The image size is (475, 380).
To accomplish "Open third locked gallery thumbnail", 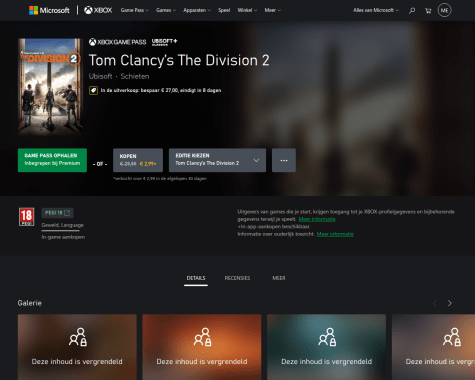I will click(327, 347).
